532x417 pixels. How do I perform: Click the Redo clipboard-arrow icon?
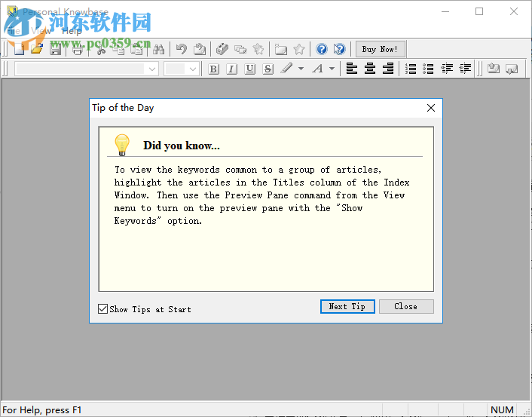tap(200, 50)
